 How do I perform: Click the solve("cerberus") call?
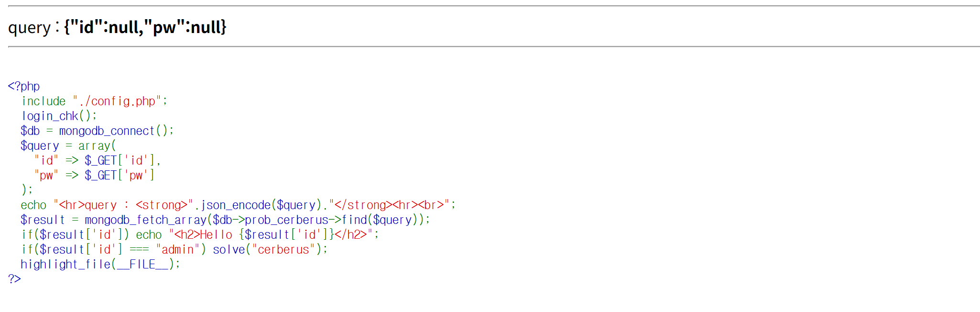269,250
